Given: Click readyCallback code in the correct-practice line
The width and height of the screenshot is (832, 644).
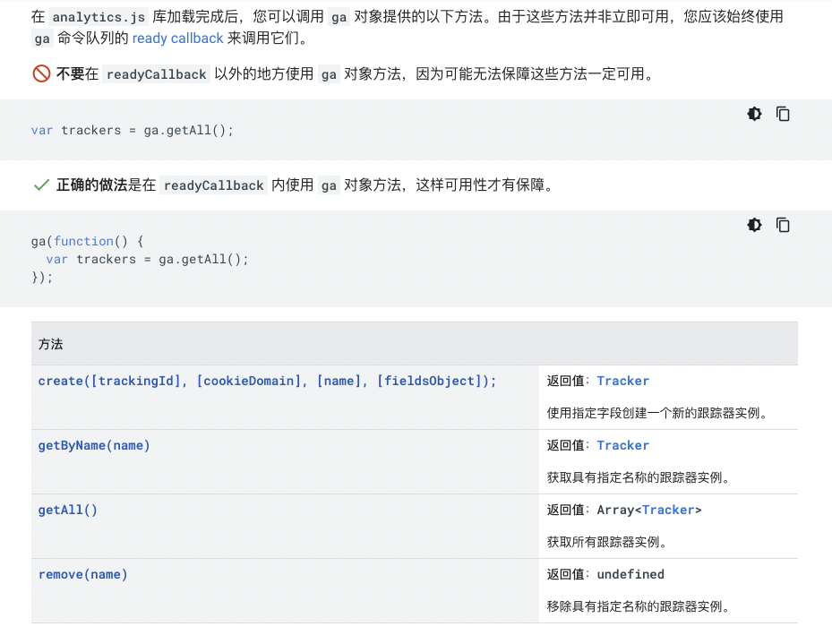Looking at the screenshot, I should [214, 185].
